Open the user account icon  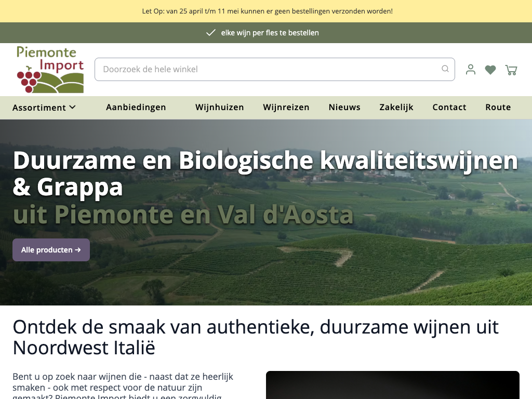tap(471, 70)
